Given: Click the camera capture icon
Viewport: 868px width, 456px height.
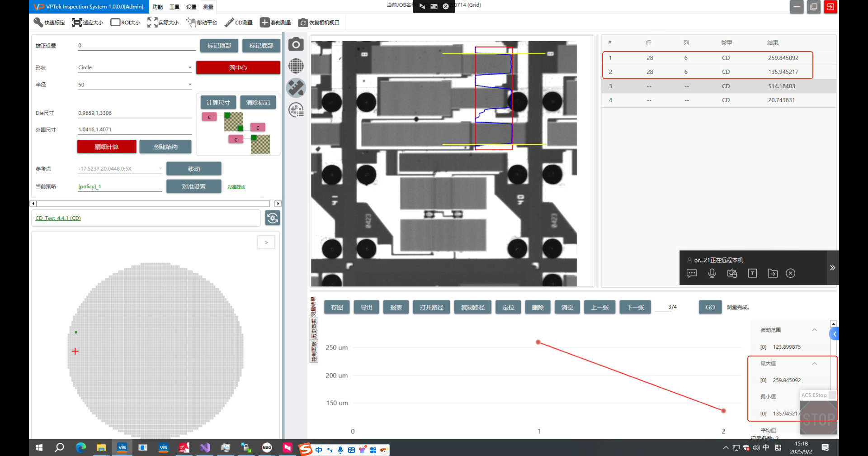Looking at the screenshot, I should [296, 44].
